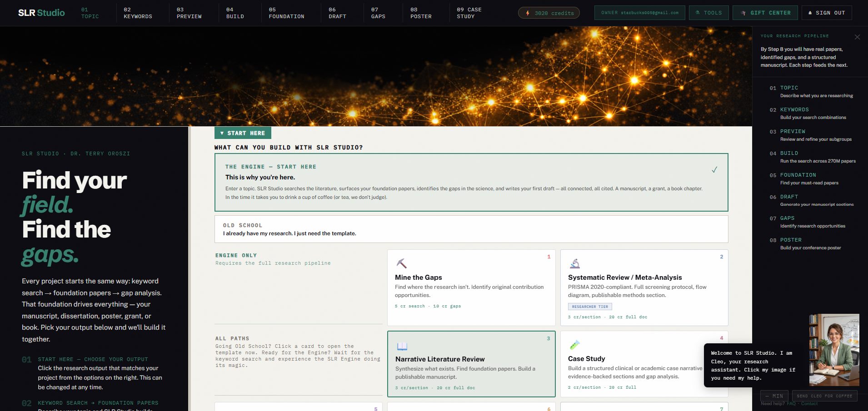The height and width of the screenshot is (411, 868).
Task: Select 06 Draft in pipeline sidebar
Action: 812,200
